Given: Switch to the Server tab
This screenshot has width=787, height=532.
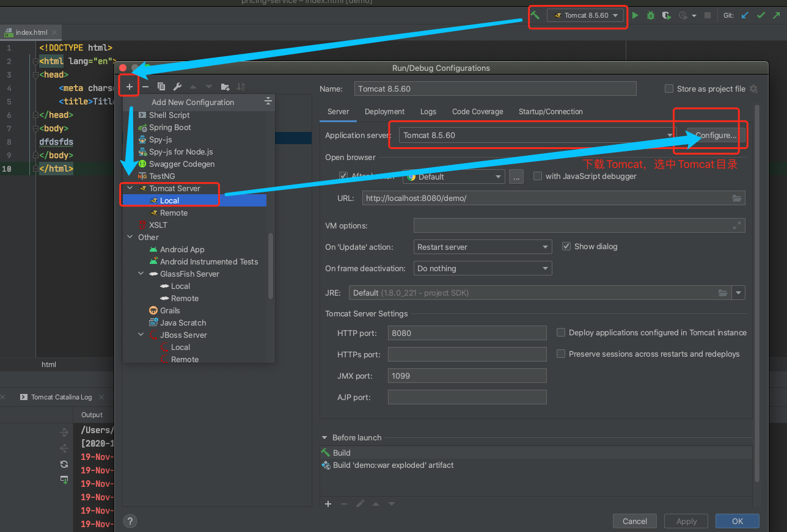Looking at the screenshot, I should [339, 112].
